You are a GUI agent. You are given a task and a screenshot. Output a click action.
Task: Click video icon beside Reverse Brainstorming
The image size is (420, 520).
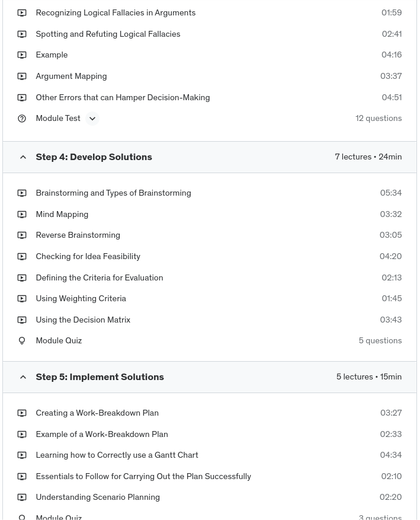[x=22, y=235]
